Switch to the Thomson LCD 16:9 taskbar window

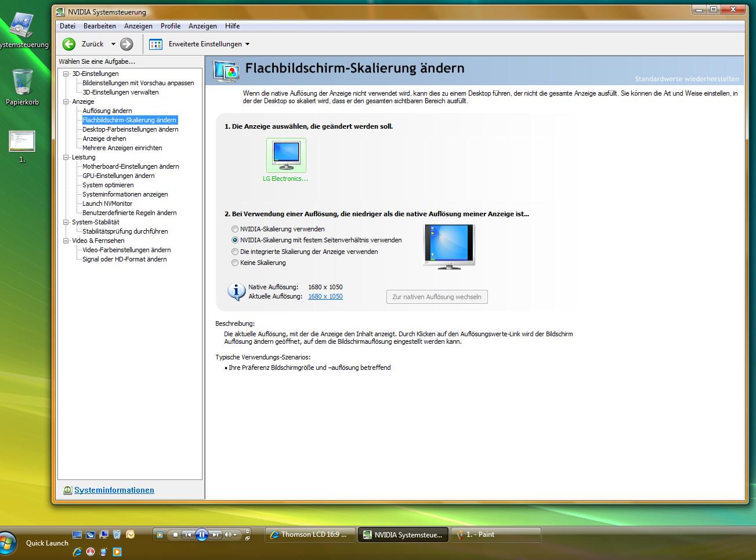pos(310,534)
